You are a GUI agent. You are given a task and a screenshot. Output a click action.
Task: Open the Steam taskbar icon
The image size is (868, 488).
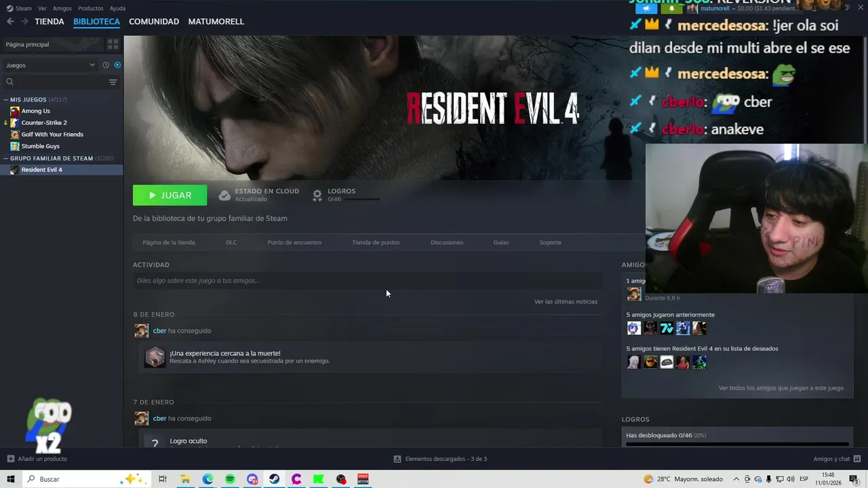(x=274, y=479)
